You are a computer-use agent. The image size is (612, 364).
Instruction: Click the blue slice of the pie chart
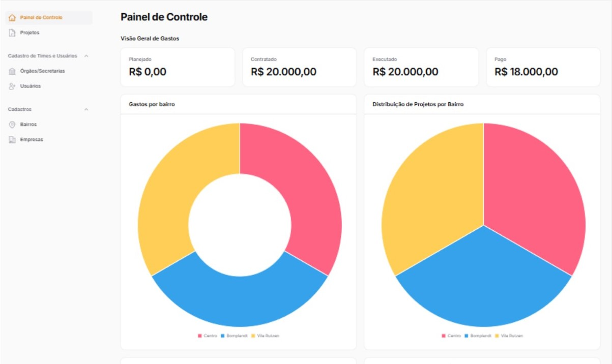[x=483, y=290]
